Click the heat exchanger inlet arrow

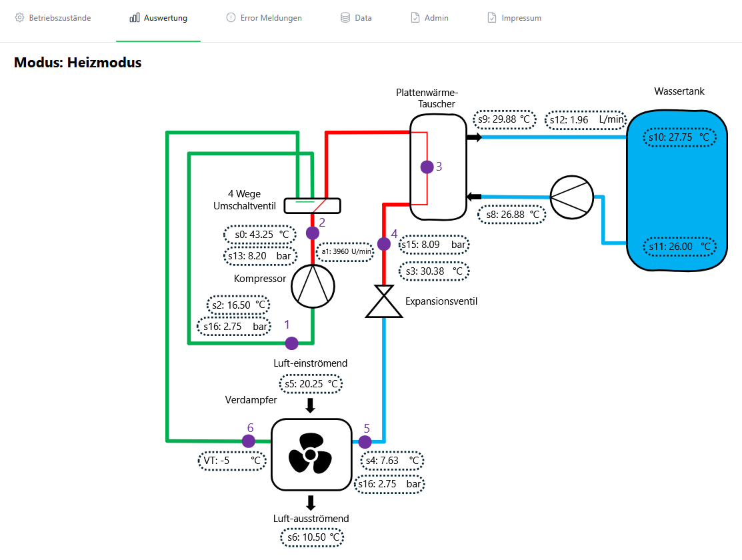474,197
